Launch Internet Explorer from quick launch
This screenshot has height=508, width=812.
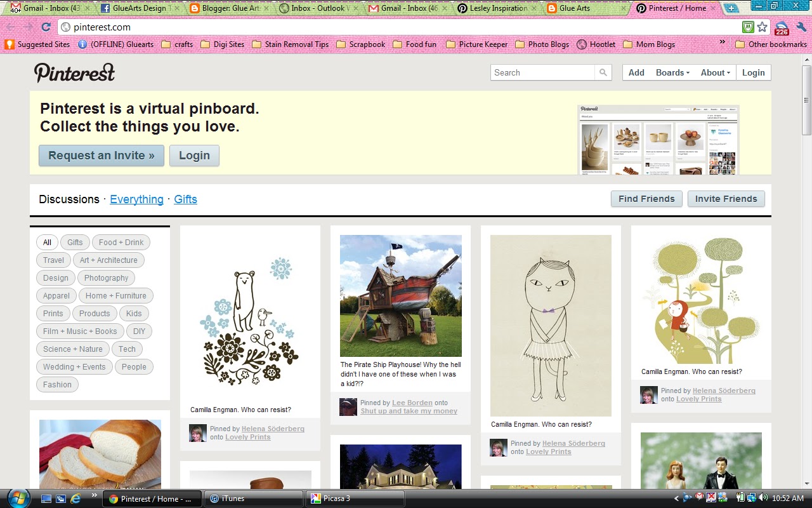pos(75,498)
